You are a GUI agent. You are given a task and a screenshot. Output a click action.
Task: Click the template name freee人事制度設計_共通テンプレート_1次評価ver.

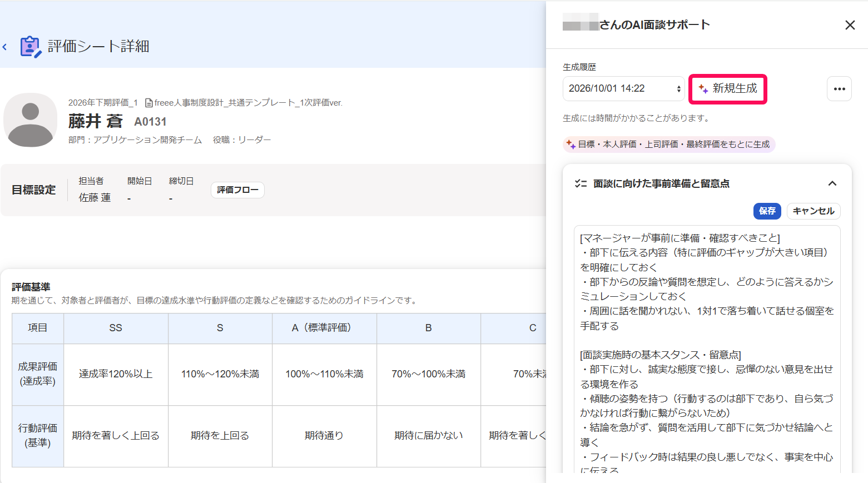click(248, 103)
